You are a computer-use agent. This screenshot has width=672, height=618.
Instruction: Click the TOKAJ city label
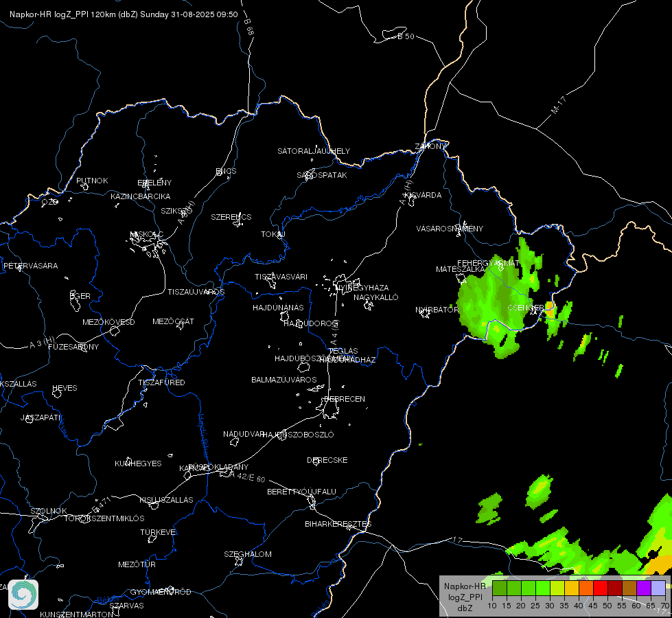click(273, 234)
